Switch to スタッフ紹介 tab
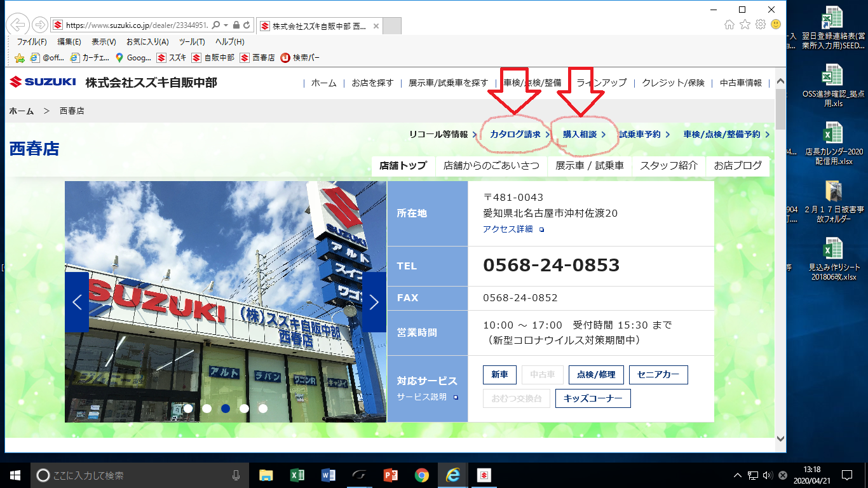Image resolution: width=868 pixels, height=488 pixels. click(669, 166)
